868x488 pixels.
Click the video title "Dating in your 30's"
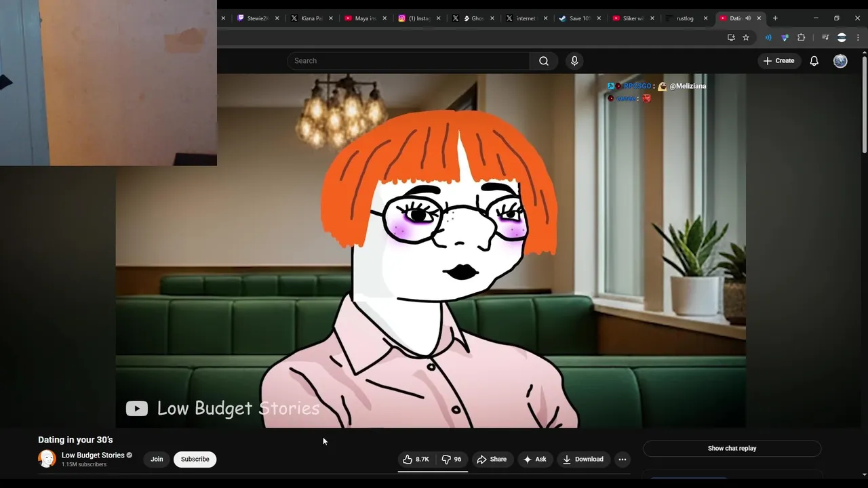click(x=75, y=440)
